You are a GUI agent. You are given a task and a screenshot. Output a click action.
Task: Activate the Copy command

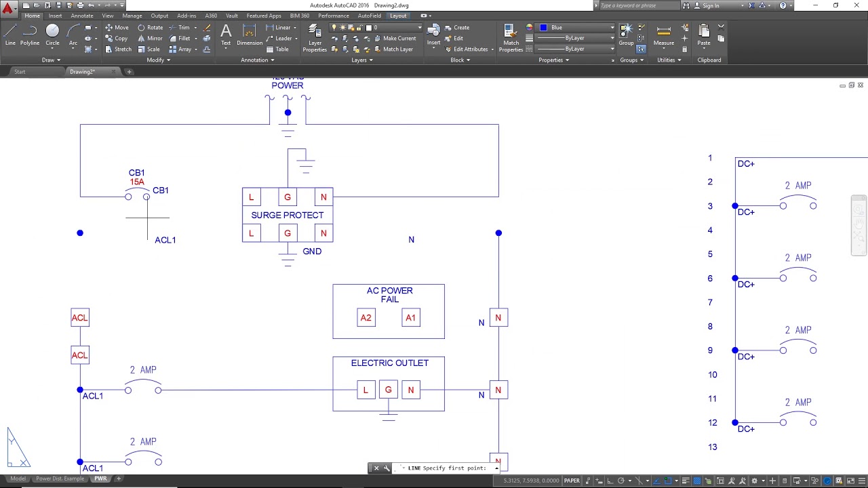[117, 39]
